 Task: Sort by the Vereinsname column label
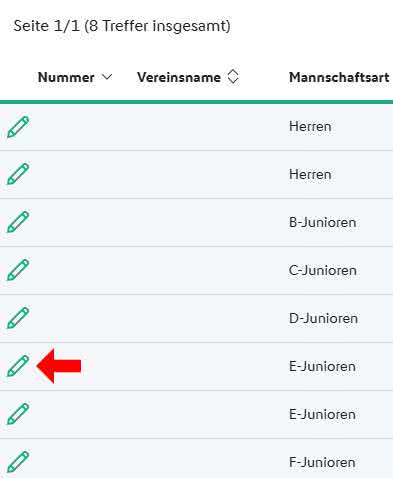tap(179, 77)
